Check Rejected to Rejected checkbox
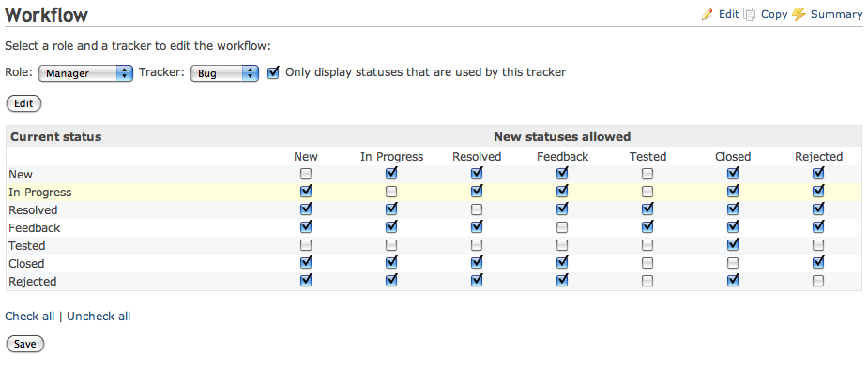The width and height of the screenshot is (868, 371). [818, 281]
